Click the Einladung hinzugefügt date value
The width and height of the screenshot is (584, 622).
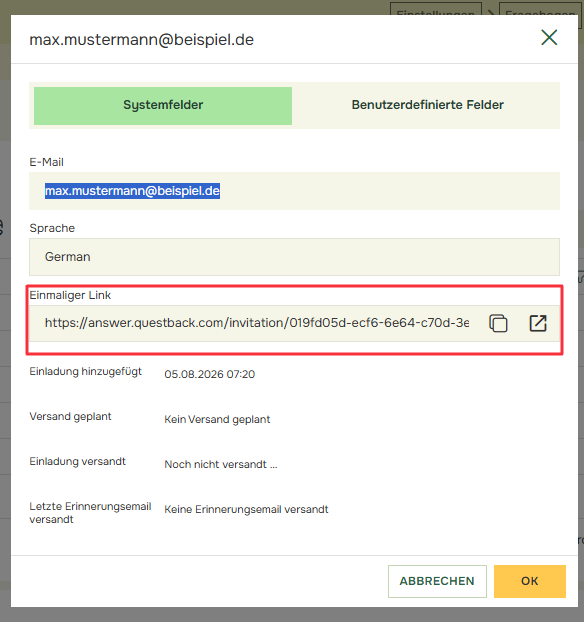click(209, 374)
